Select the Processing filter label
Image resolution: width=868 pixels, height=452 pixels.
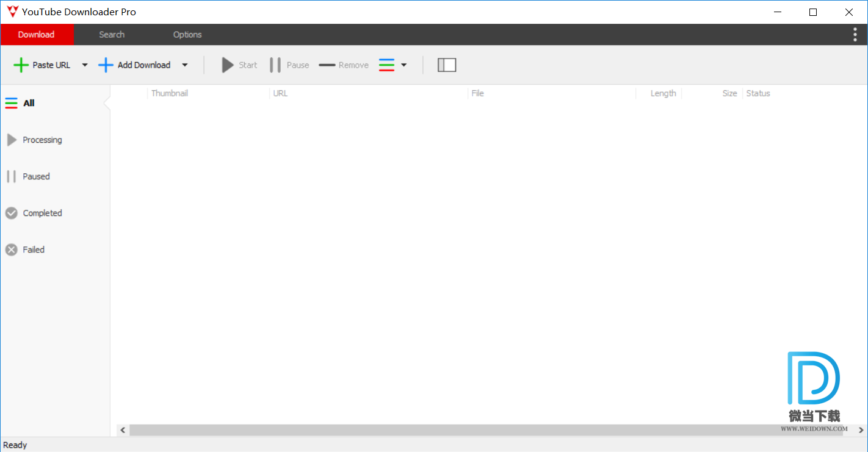43,140
